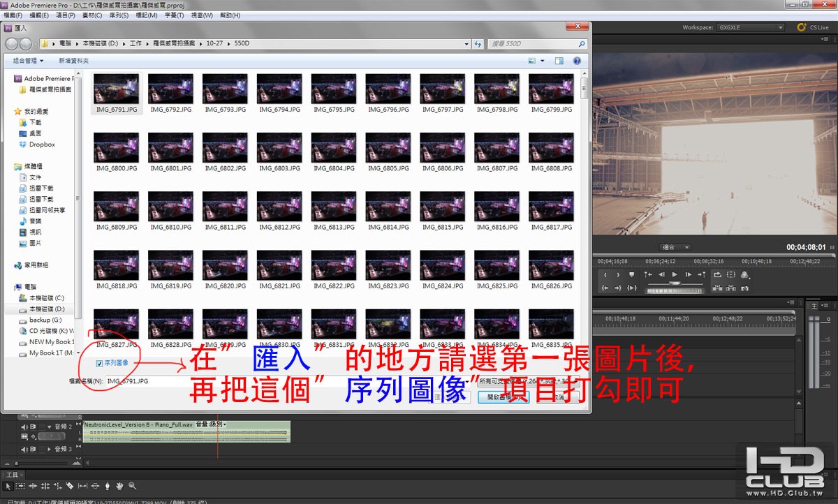Viewport: 838px width, 504px height.
Task: Open help in the import dialog
Action: click(x=577, y=61)
